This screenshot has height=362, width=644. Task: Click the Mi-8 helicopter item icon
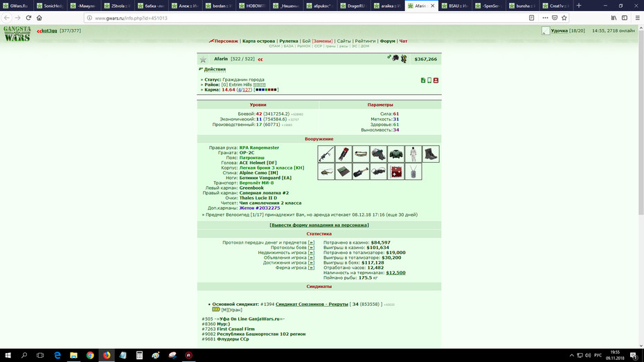click(x=326, y=172)
